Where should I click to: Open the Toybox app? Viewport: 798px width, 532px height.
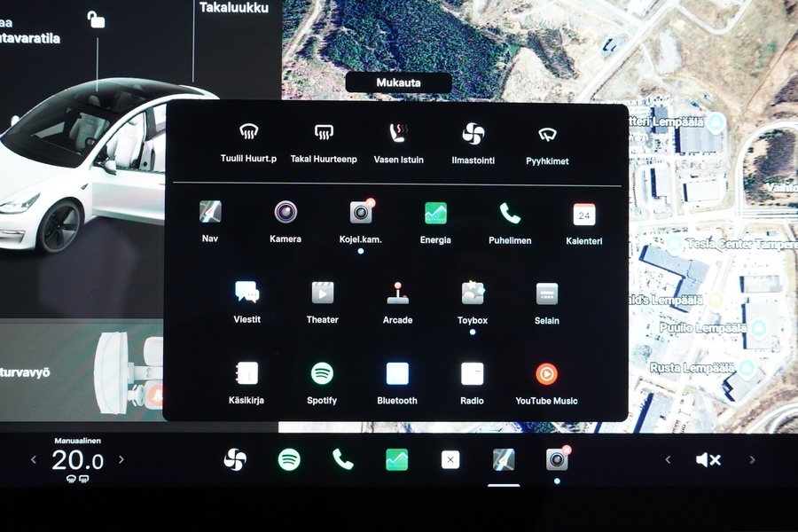pos(471,293)
